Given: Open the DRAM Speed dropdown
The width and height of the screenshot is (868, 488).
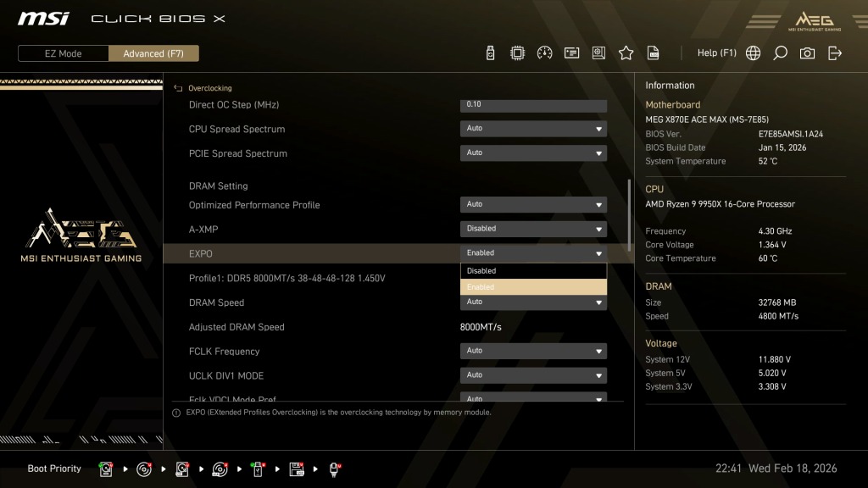Looking at the screenshot, I should 533,302.
